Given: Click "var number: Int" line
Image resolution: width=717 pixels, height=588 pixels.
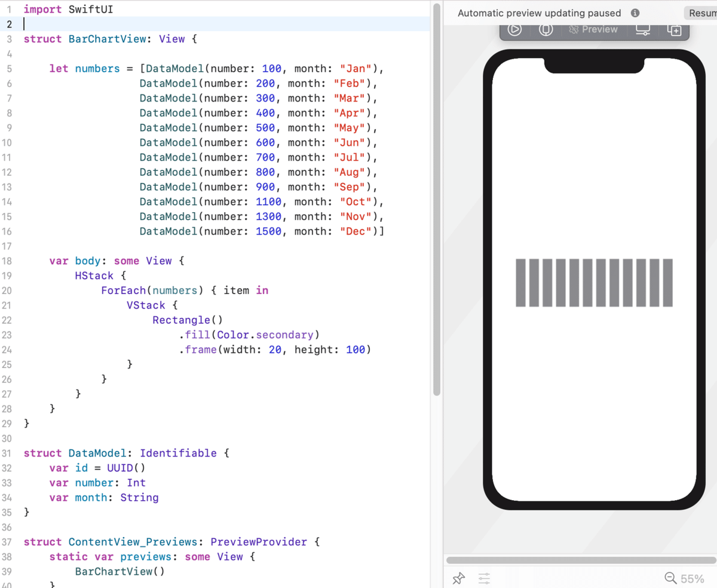Looking at the screenshot, I should coord(97,483).
